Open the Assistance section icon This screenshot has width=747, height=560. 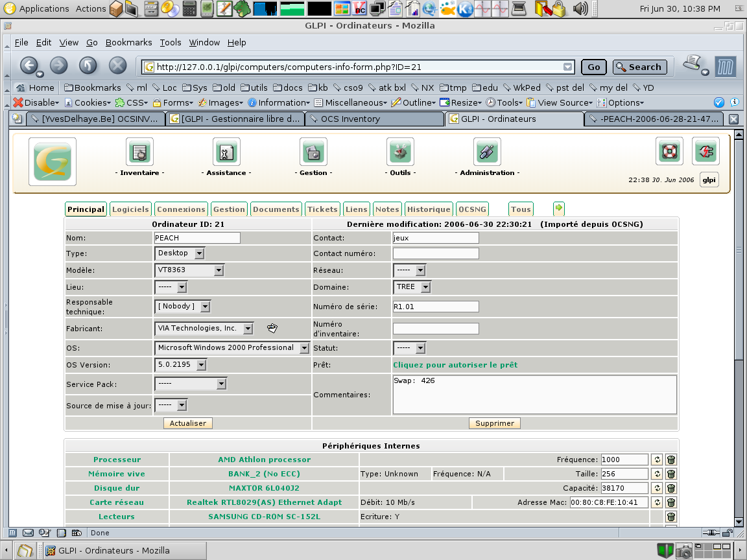(226, 152)
